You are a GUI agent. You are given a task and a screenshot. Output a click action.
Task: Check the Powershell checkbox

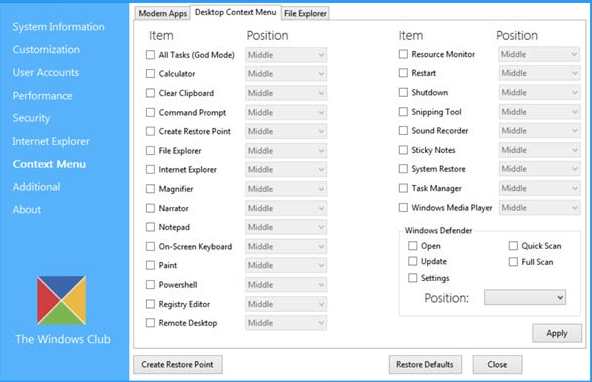point(150,285)
